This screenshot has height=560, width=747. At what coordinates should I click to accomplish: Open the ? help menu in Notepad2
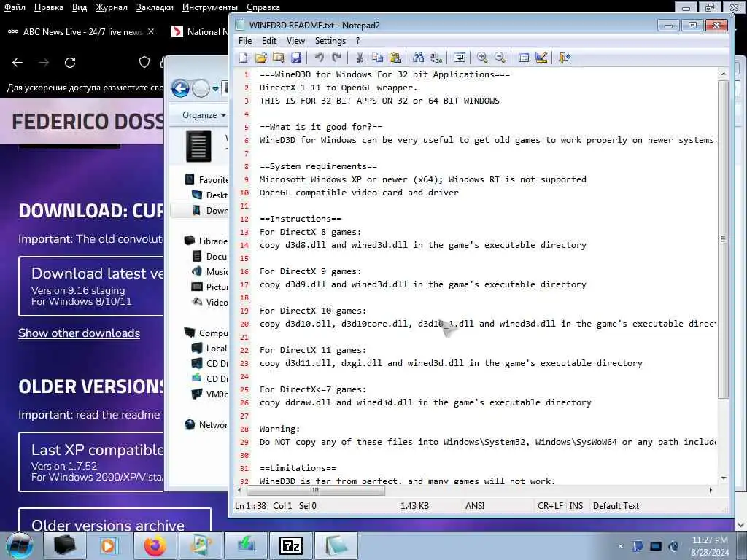(357, 41)
